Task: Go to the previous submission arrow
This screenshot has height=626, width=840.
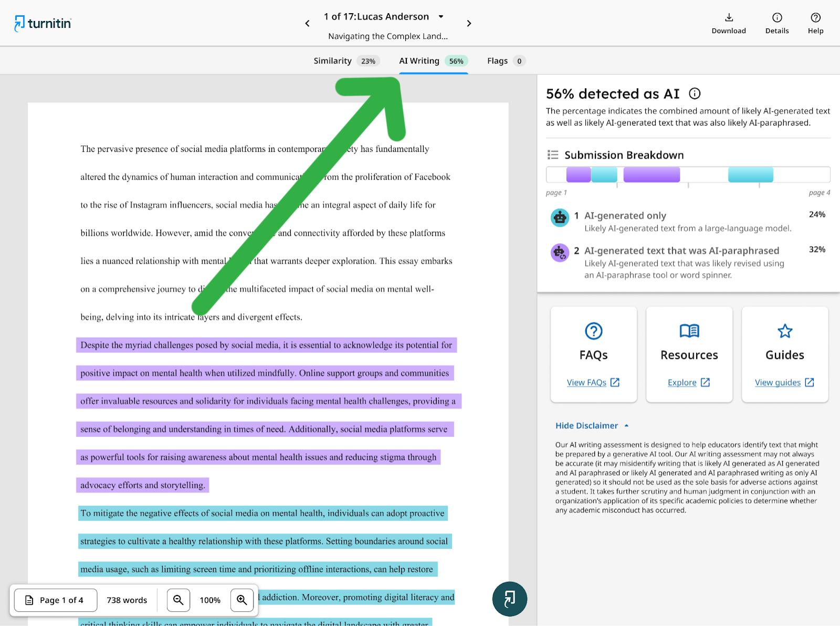Action: 308,24
